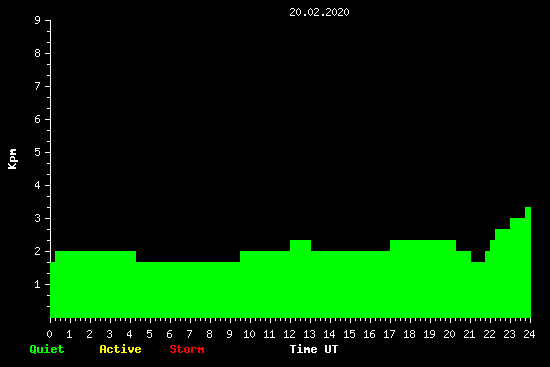Click the raised green bar above hour 12
The width and height of the screenshot is (550, 367).
click(x=301, y=279)
